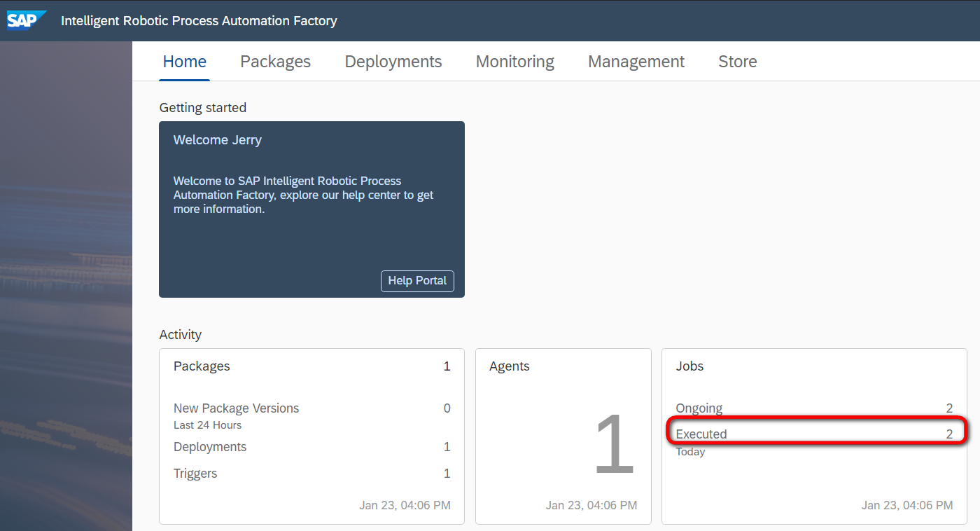The width and height of the screenshot is (980, 531).
Task: Open Triggers row in Packages tile
Action: [x=311, y=474]
